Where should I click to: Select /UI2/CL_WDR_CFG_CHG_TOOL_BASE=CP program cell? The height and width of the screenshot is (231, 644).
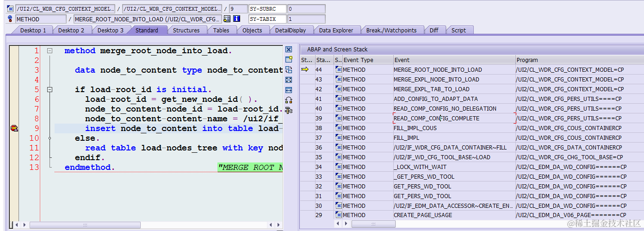click(579, 157)
